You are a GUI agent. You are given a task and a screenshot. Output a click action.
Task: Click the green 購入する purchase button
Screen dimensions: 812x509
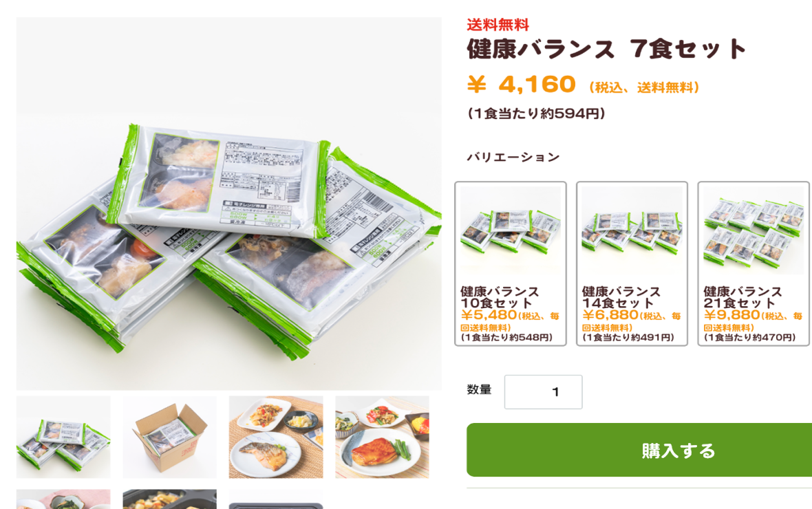click(639, 450)
